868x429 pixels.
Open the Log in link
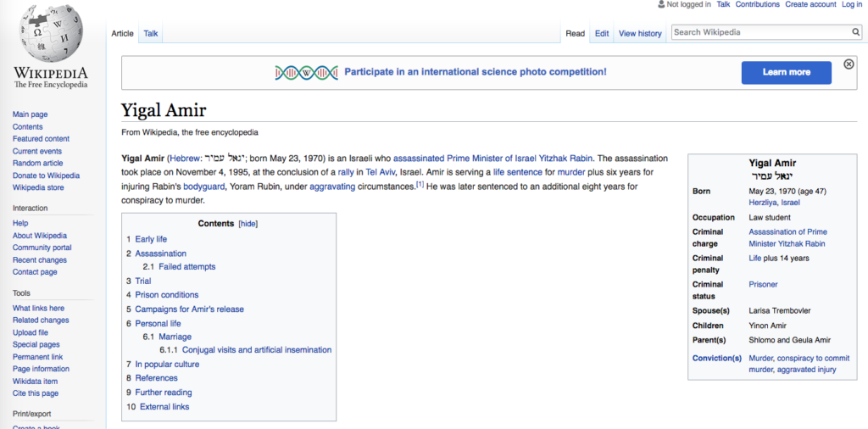tap(851, 4)
